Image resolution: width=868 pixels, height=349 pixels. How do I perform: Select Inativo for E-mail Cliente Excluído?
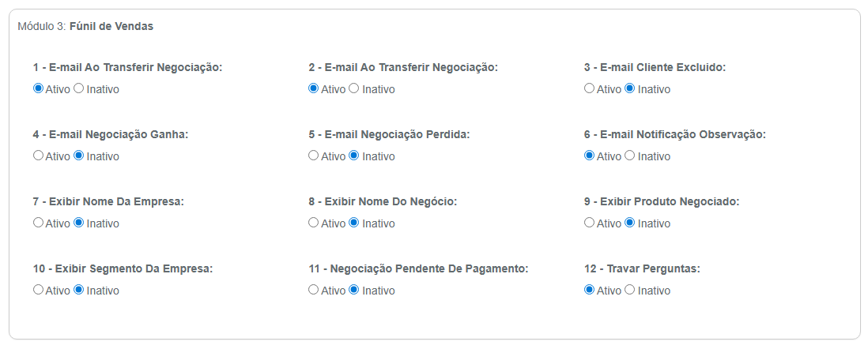pyautogui.click(x=629, y=88)
